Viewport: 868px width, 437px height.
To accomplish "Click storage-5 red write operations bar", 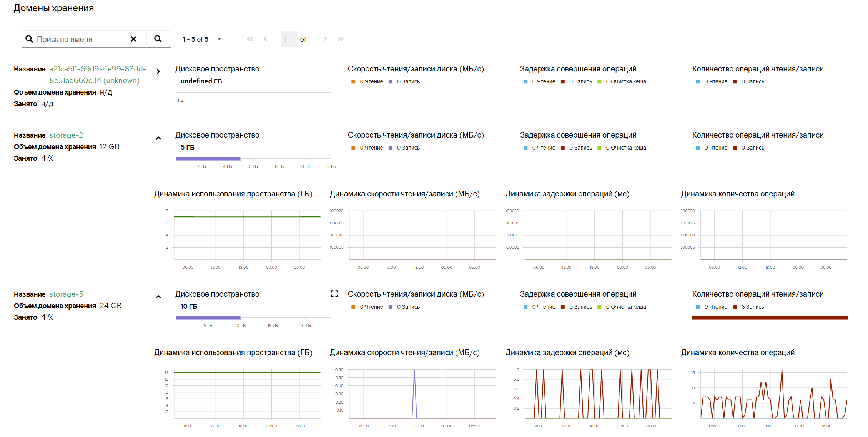I will coord(770,318).
